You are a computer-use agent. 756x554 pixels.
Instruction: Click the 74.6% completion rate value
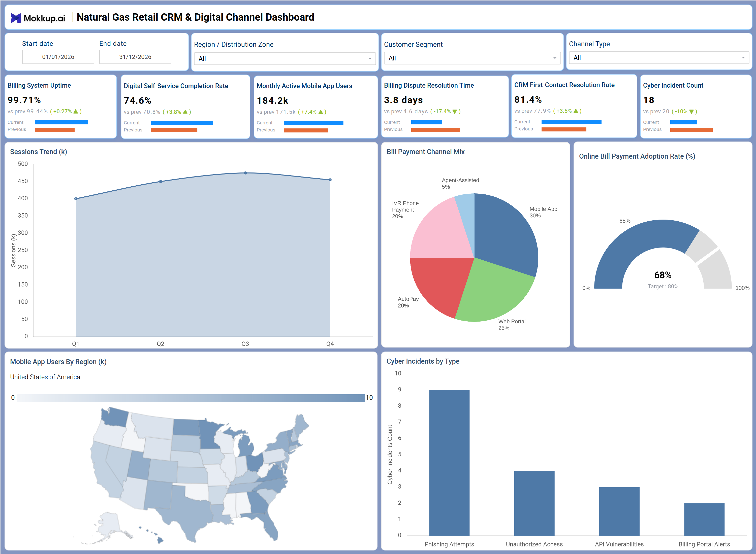pos(138,101)
